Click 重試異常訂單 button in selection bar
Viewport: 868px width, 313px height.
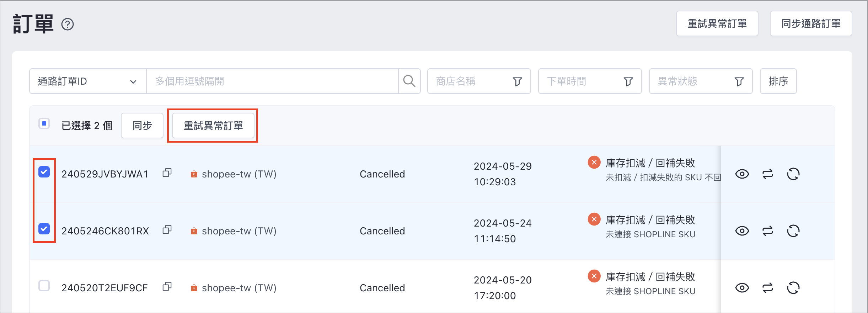point(213,126)
